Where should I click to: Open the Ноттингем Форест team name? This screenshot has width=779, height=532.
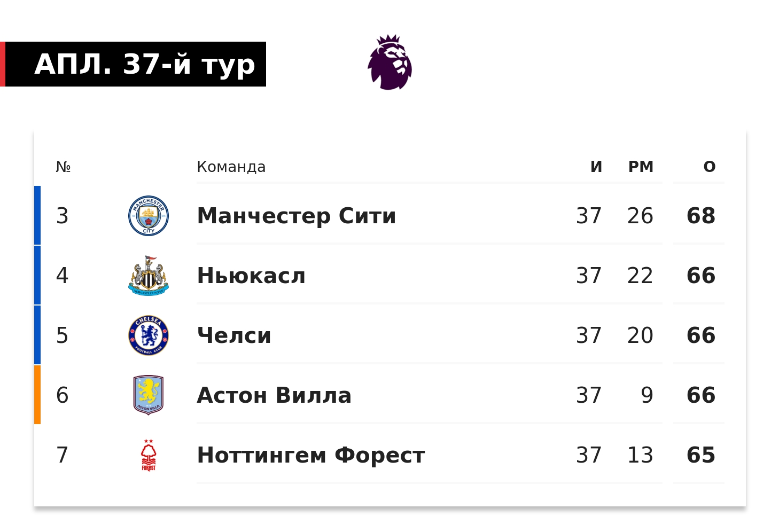point(311,455)
